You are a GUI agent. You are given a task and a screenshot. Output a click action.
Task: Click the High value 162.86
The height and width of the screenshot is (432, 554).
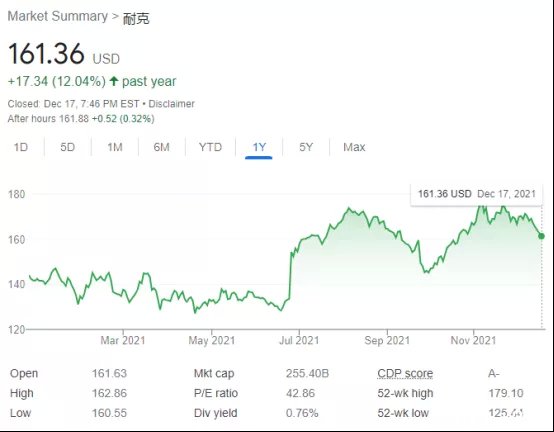tap(109, 393)
